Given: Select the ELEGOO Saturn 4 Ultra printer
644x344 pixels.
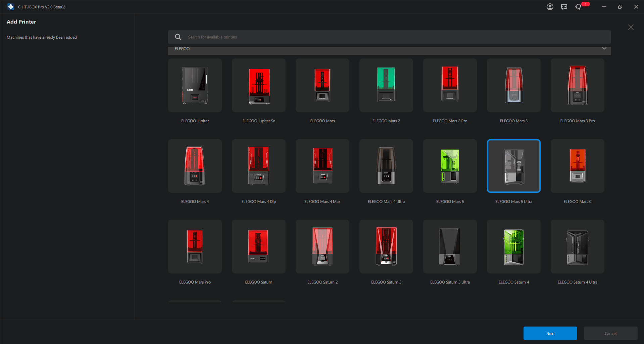Looking at the screenshot, I should [x=577, y=247].
